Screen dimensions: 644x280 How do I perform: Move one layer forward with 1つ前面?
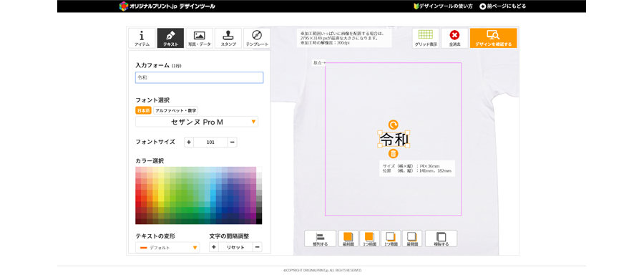(370, 238)
